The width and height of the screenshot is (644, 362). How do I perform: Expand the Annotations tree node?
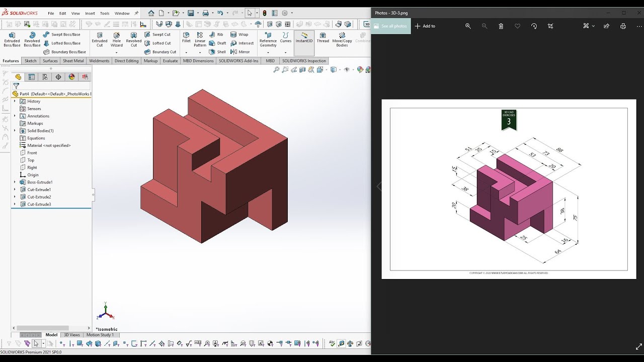pos(15,116)
